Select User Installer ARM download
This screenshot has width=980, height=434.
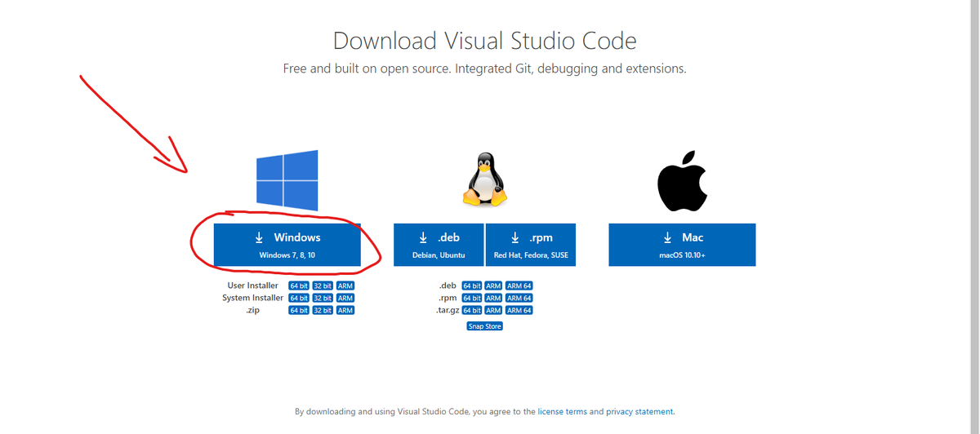[345, 286]
